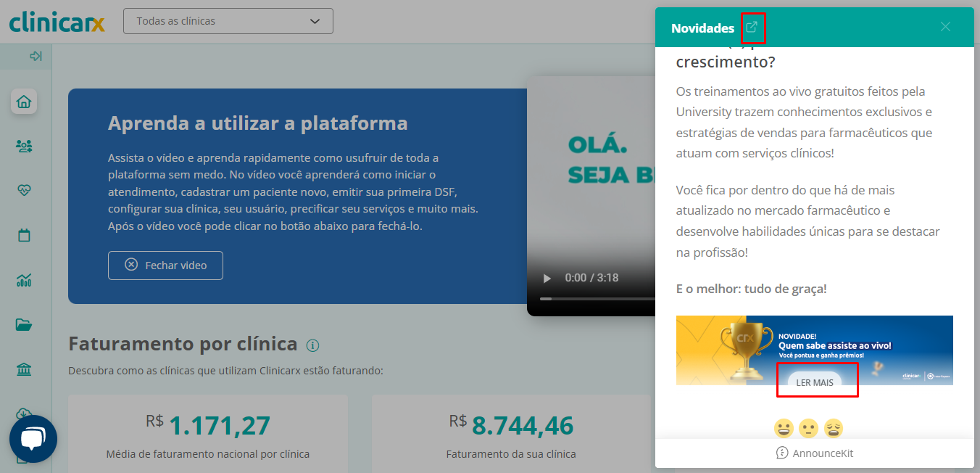Show info about Faturamento por clínica

pos(312,345)
